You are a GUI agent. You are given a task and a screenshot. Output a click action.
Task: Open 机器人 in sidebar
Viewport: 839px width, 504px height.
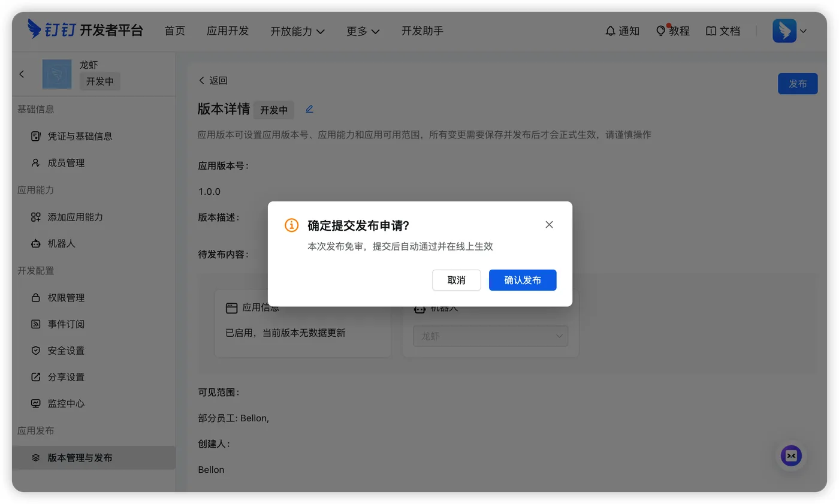click(x=93, y=243)
